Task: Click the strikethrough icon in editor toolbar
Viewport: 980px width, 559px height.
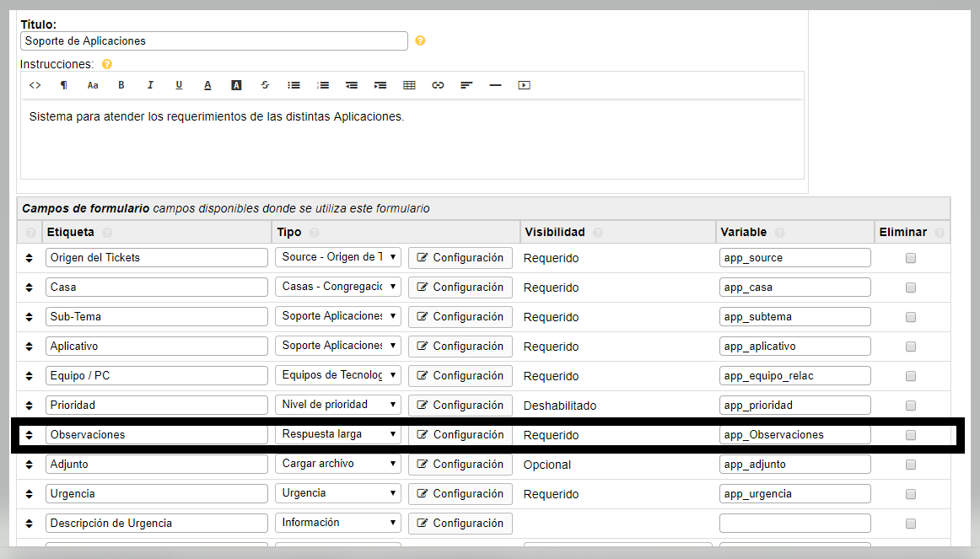Action: (x=265, y=85)
